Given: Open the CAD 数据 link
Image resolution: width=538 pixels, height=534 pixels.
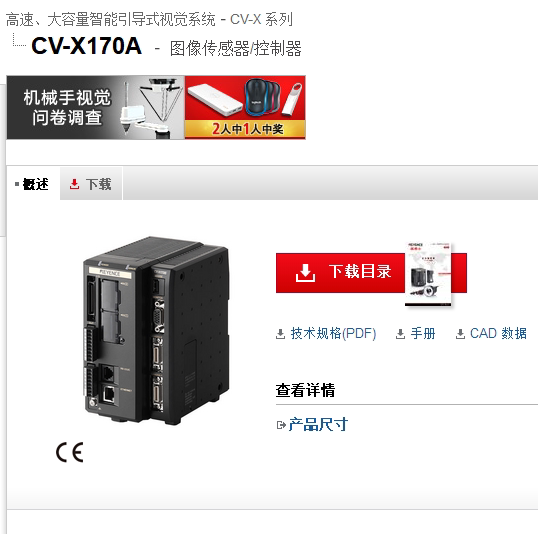Looking at the screenshot, I should [498, 334].
